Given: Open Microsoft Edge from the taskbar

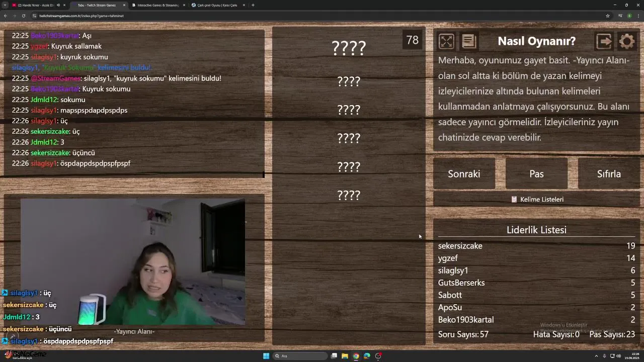Looking at the screenshot, I should tap(367, 356).
